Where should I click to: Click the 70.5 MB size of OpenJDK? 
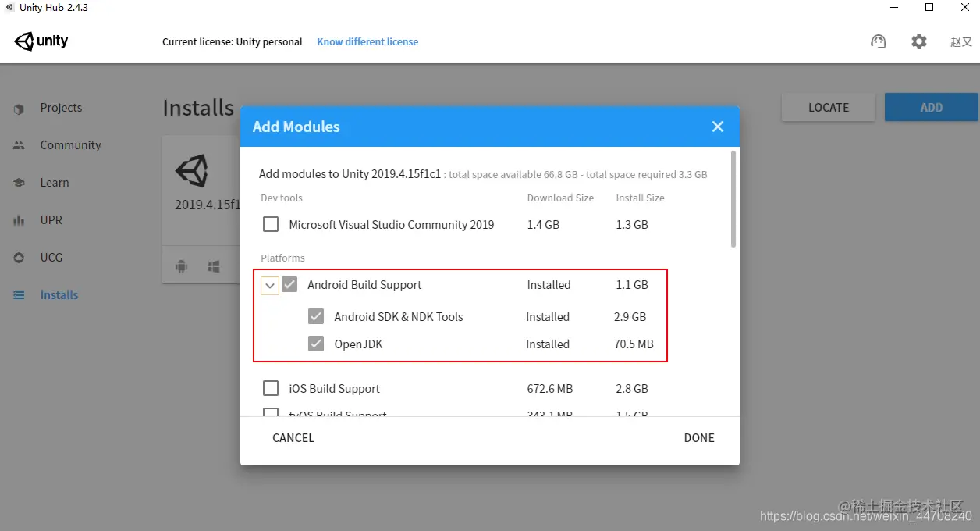tap(634, 344)
